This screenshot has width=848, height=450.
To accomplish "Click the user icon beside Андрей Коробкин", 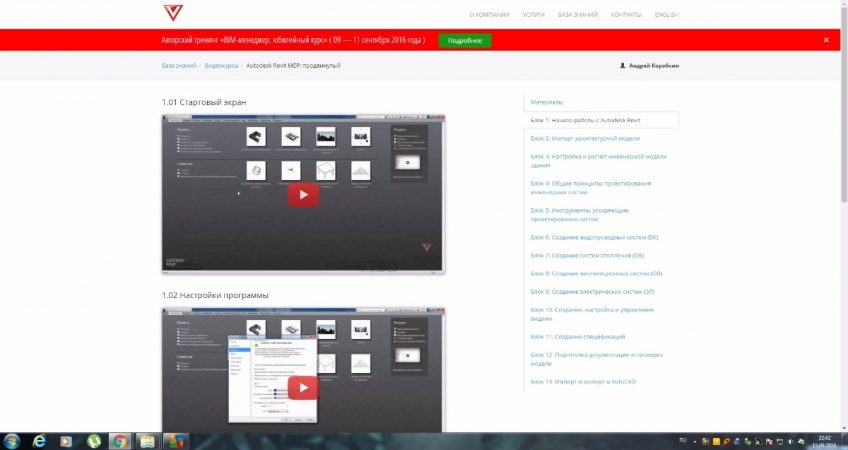I will [623, 66].
